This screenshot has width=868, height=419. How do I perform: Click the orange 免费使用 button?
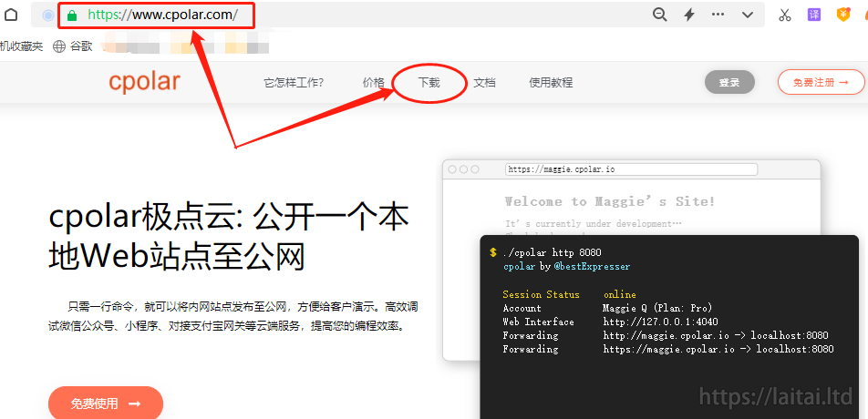tap(106, 403)
